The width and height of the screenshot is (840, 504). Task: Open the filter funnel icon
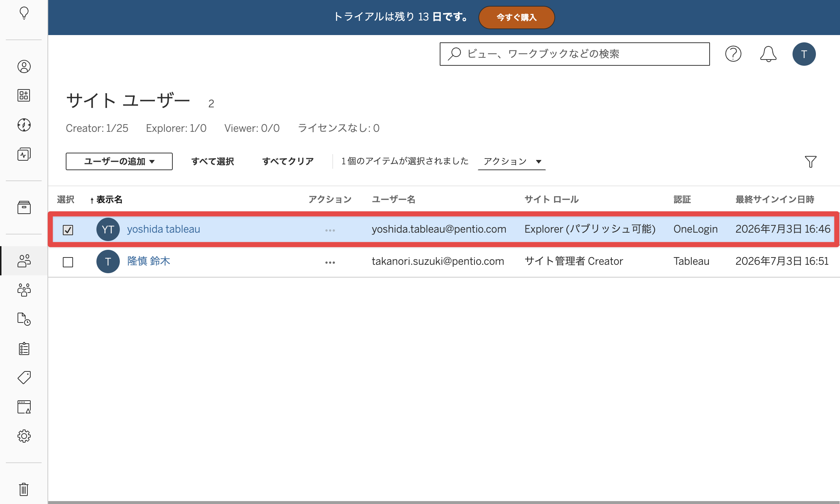point(810,161)
